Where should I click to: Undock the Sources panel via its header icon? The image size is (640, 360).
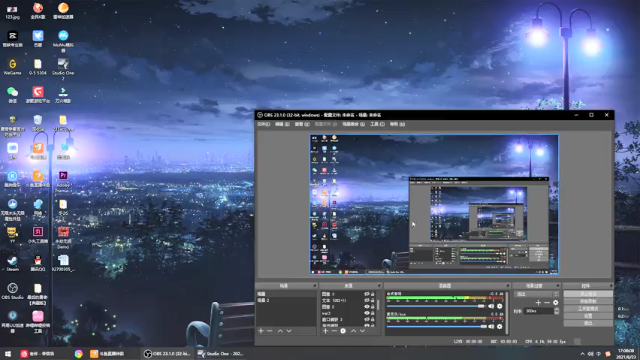(x=379, y=286)
